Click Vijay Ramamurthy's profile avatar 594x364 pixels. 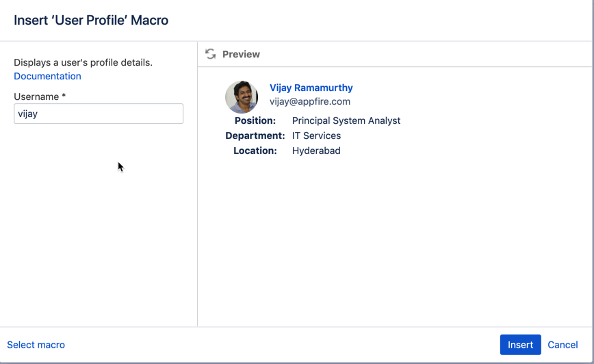pos(242,96)
